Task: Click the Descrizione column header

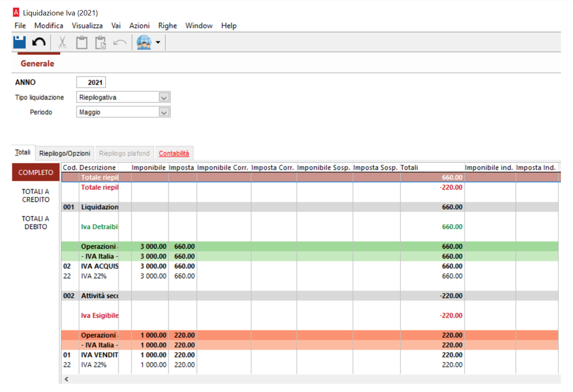Action: [x=99, y=167]
